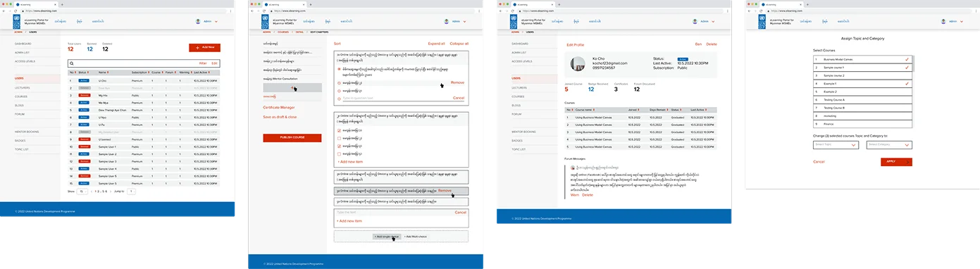Viewport: 980px width, 269px height.
Task: Click the Certificate Manager link
Action: [278, 107]
